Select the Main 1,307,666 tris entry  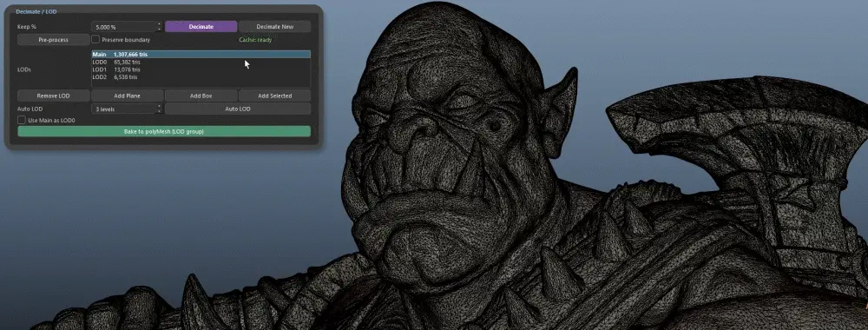coord(201,54)
